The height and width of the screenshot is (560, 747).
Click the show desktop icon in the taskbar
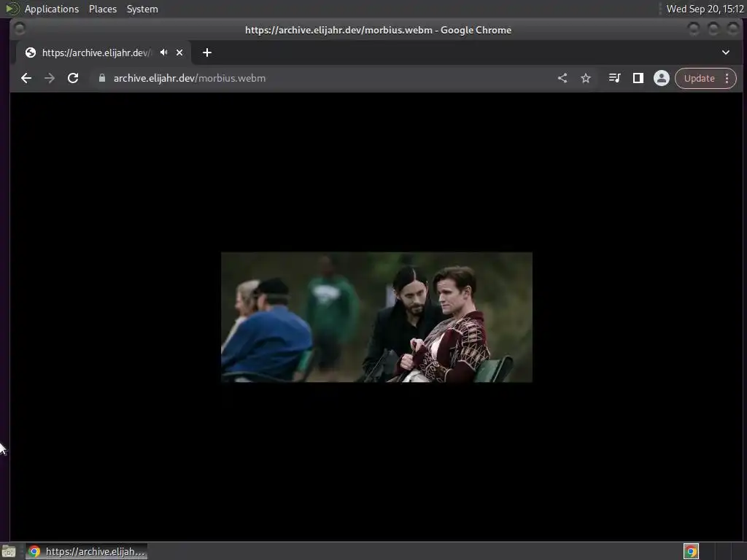click(9, 551)
